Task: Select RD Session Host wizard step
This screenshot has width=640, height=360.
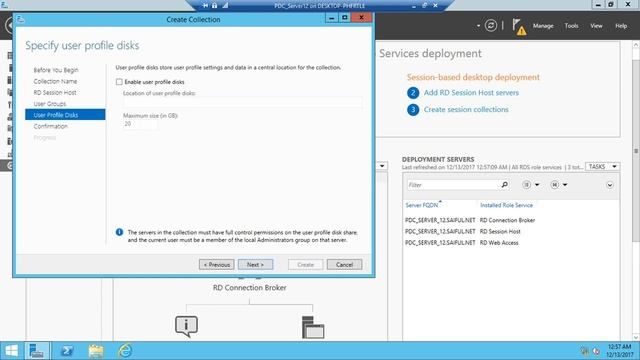Action: click(x=55, y=93)
